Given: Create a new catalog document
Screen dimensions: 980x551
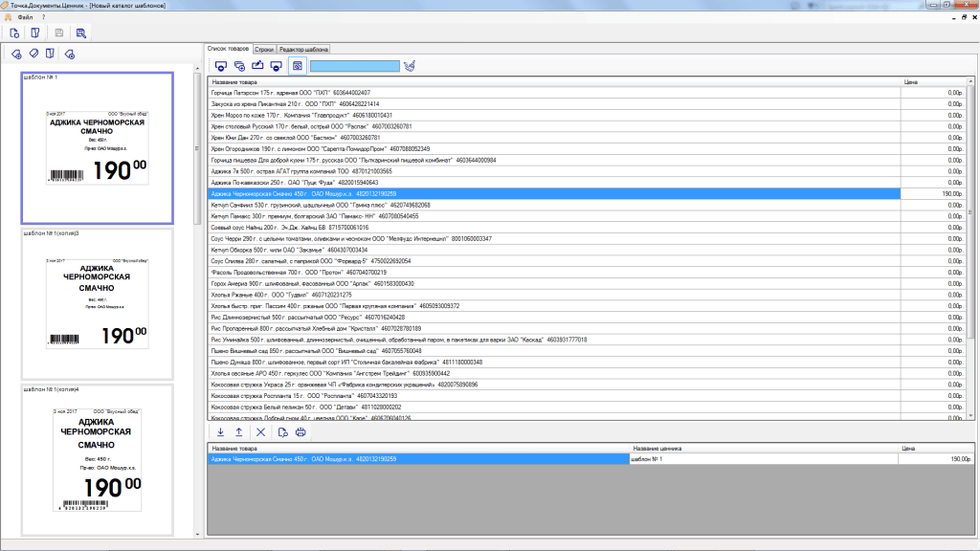Looking at the screenshot, I should 14,33.
